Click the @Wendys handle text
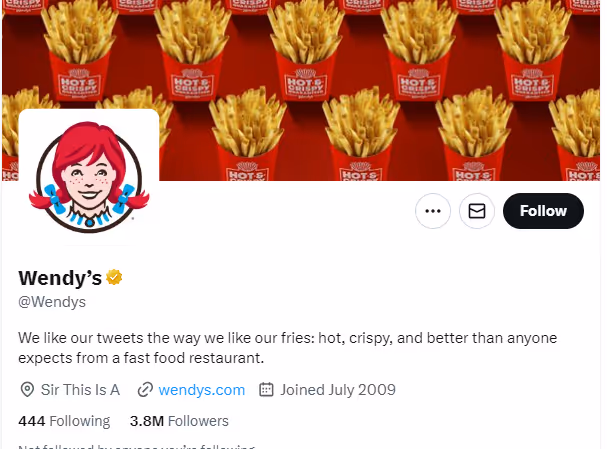Screen dimensions: 607x449 coord(52,302)
